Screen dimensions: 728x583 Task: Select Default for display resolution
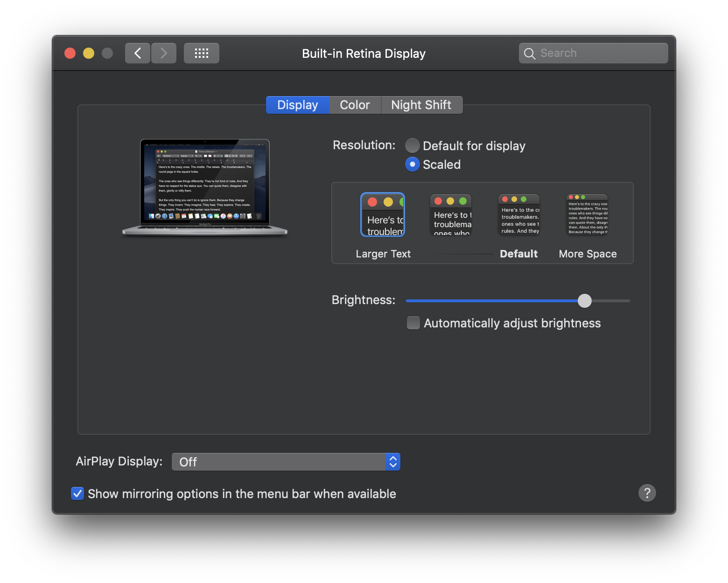pos(412,146)
